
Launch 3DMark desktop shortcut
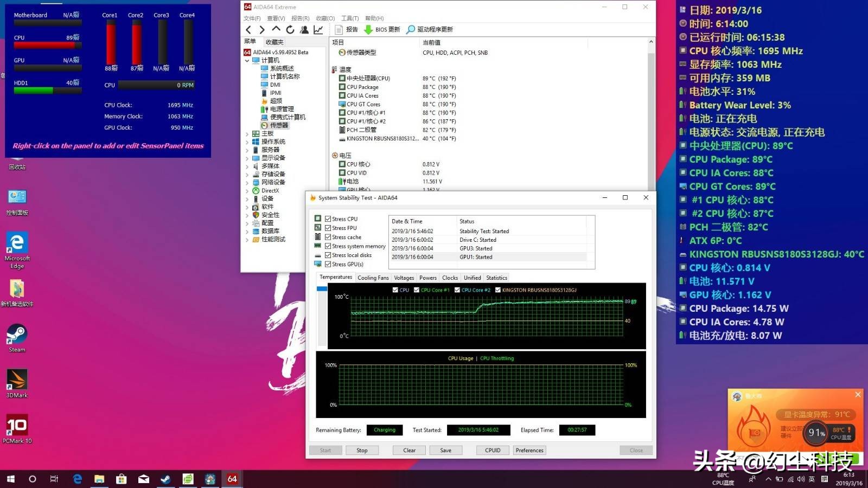pos(17,383)
